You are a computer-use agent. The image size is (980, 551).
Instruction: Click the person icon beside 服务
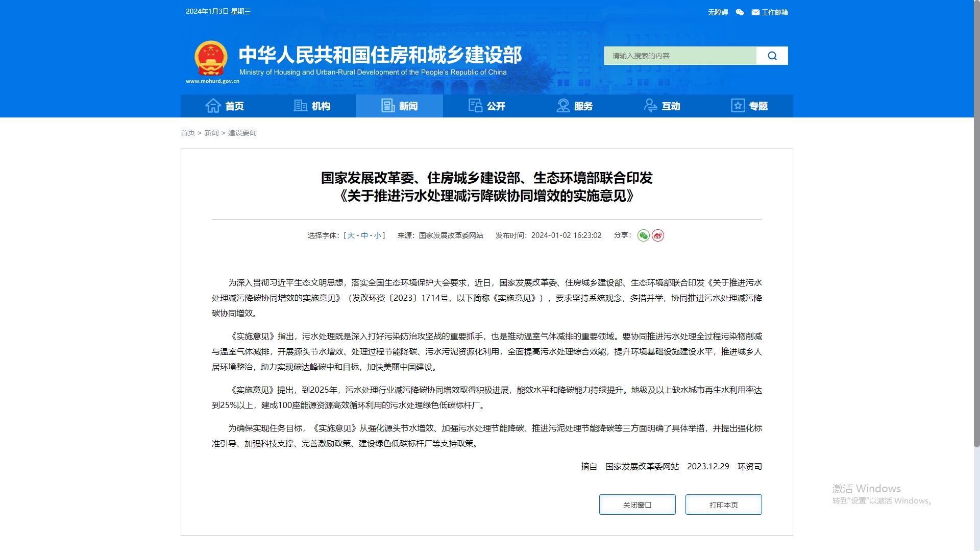point(563,106)
